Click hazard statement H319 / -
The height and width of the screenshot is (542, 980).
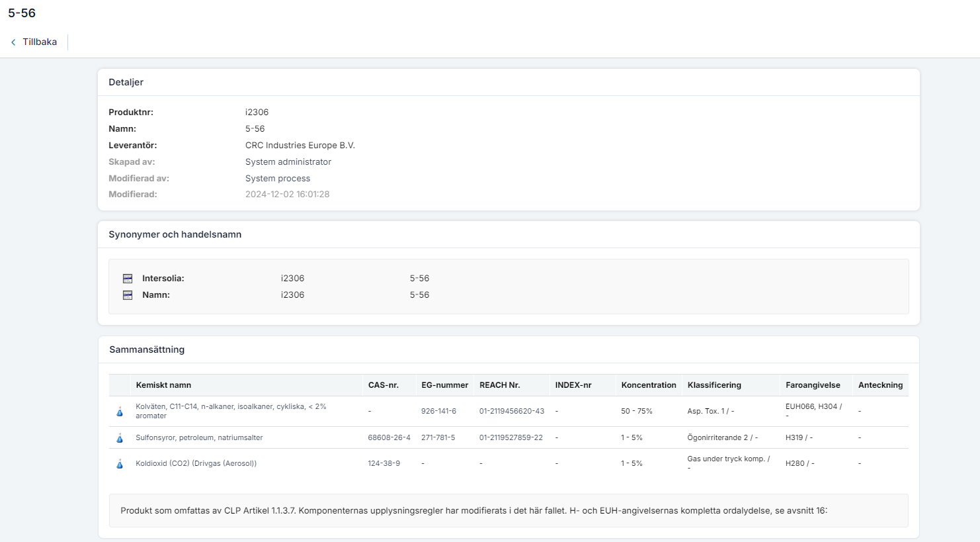pos(799,437)
